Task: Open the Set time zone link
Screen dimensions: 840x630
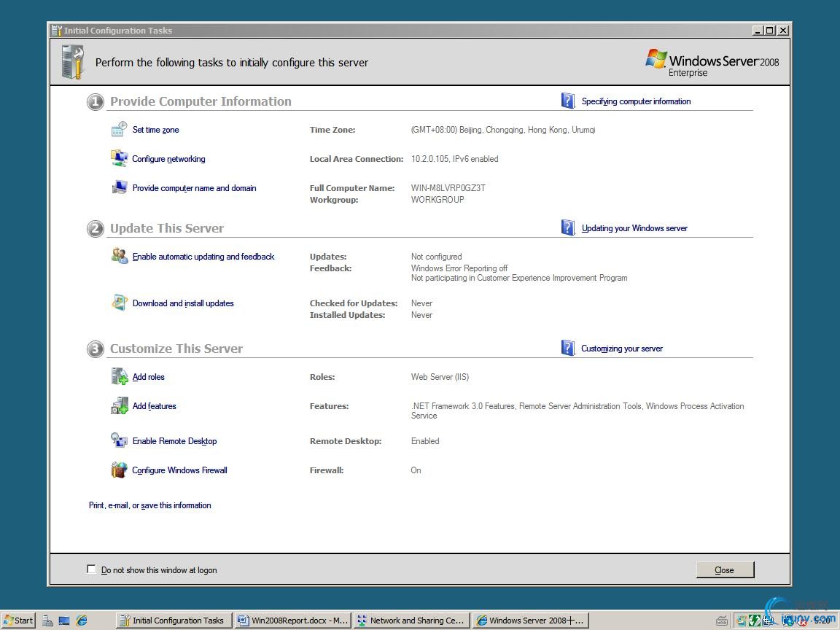Action: click(155, 130)
